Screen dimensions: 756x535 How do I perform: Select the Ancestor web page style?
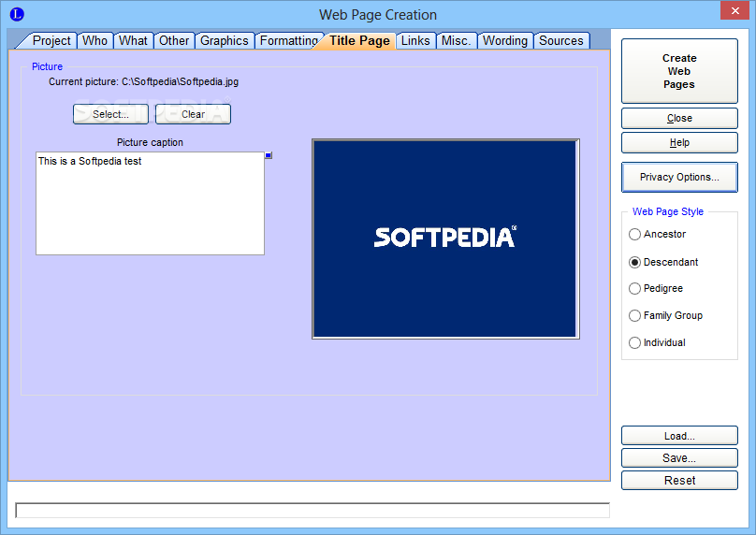click(x=657, y=234)
